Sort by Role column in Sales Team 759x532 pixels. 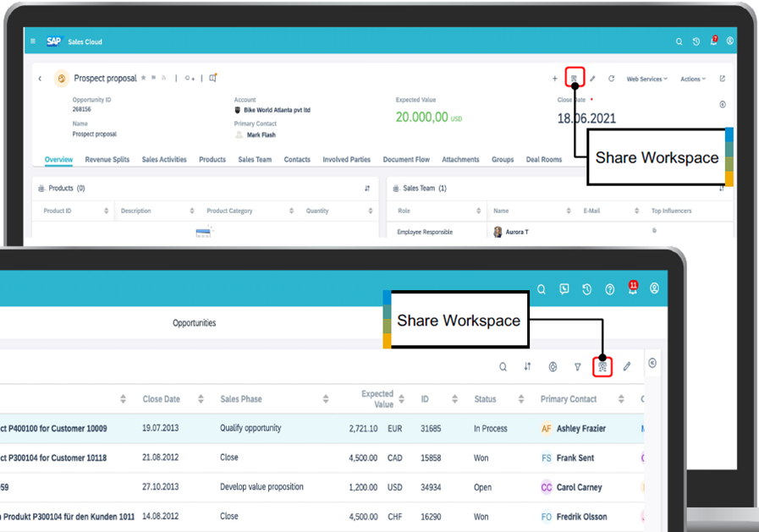[x=478, y=211]
